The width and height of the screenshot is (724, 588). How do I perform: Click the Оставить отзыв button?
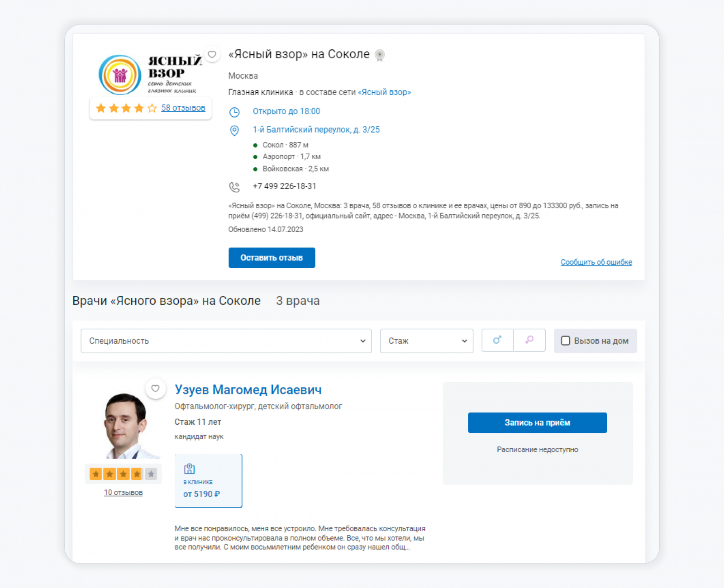pyautogui.click(x=272, y=258)
